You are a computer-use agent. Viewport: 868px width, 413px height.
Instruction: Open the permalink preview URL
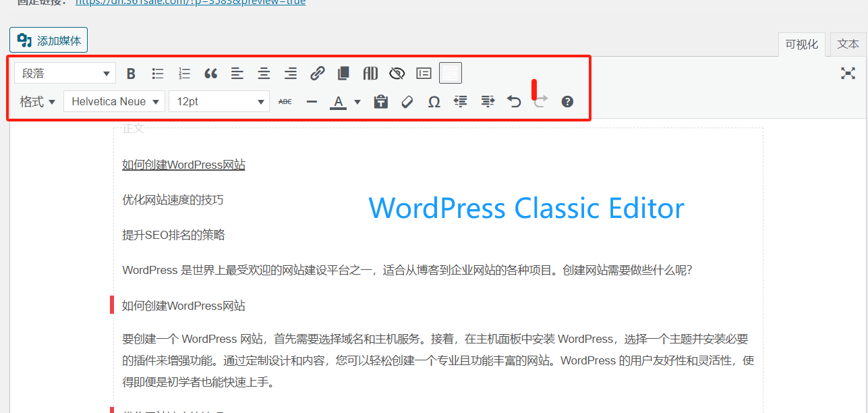[190, 3]
